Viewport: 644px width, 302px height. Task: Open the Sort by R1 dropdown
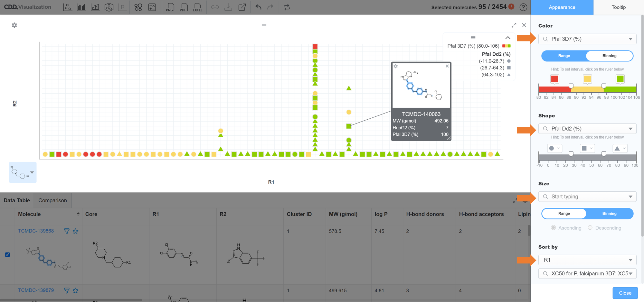(x=587, y=260)
